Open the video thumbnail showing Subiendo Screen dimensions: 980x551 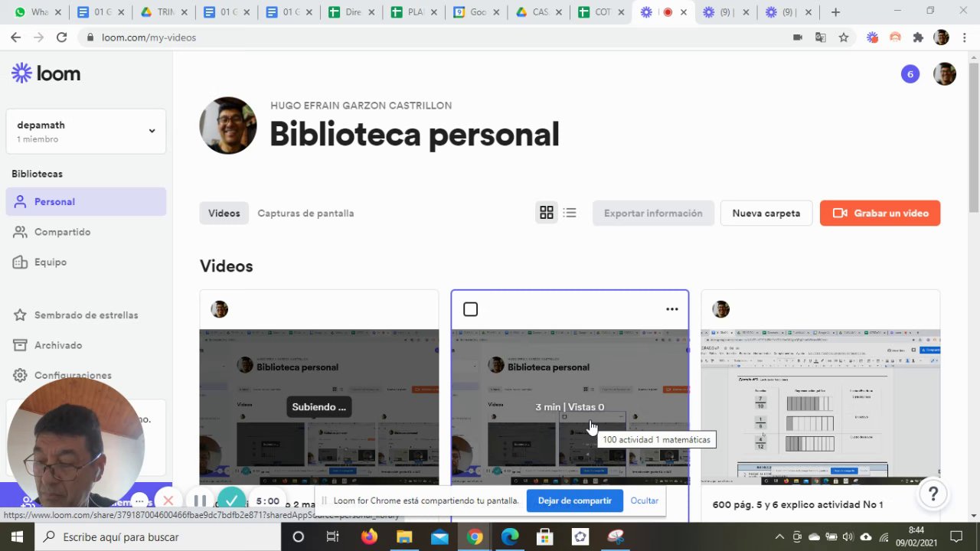319,407
